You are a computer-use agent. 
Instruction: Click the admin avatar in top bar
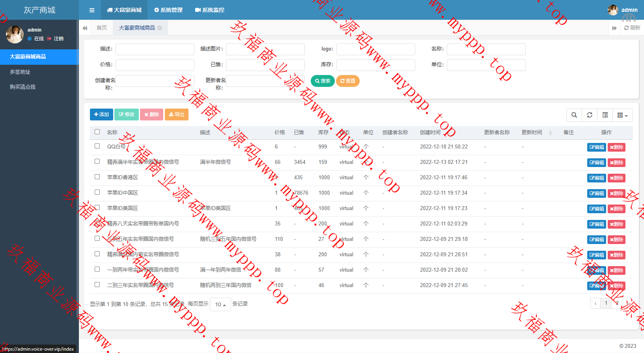pyautogui.click(x=613, y=10)
